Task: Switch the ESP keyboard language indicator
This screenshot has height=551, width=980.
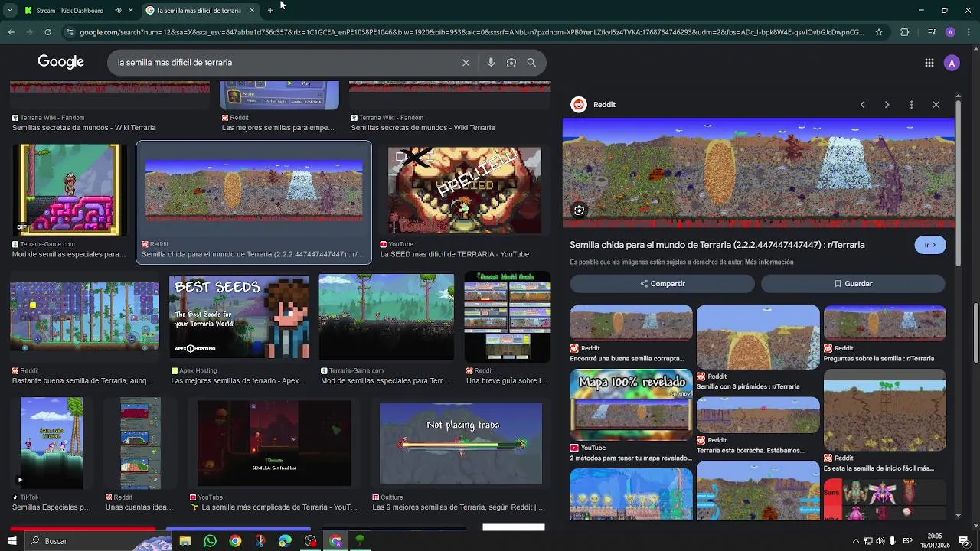Action: point(907,541)
